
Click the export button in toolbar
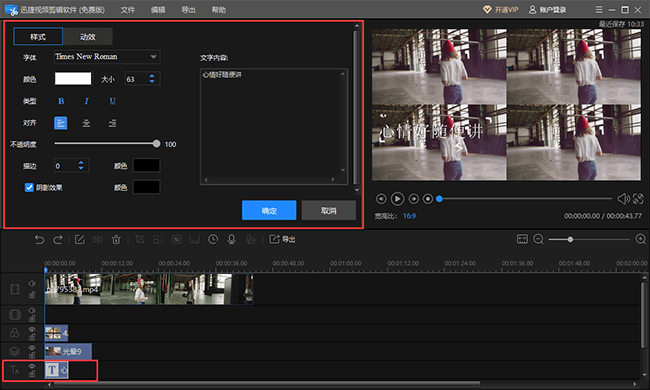(x=282, y=240)
